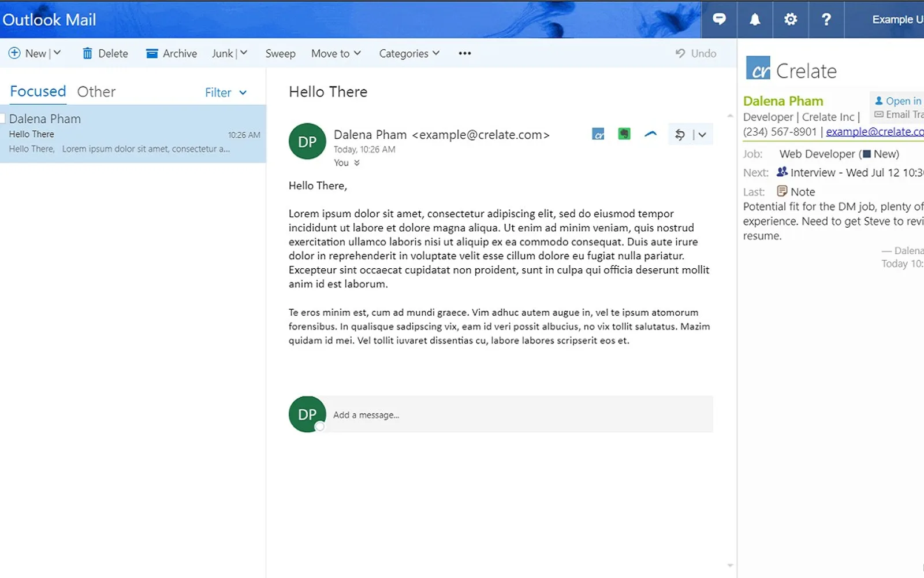Click the Web Developer job text
This screenshot has height=578, width=924.
[x=817, y=154]
